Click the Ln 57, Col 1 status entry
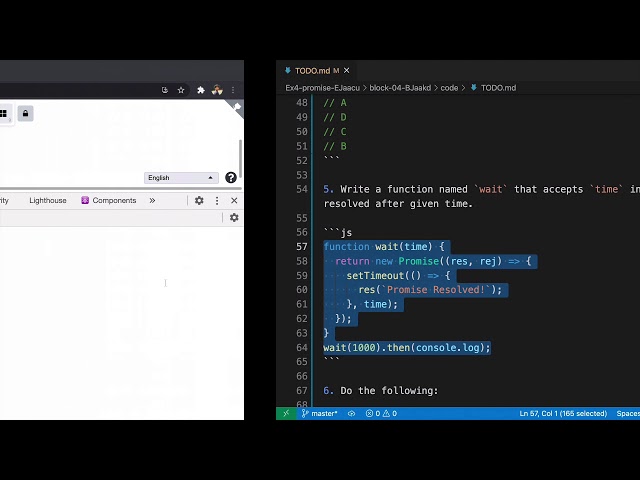The height and width of the screenshot is (480, 640). click(x=563, y=413)
